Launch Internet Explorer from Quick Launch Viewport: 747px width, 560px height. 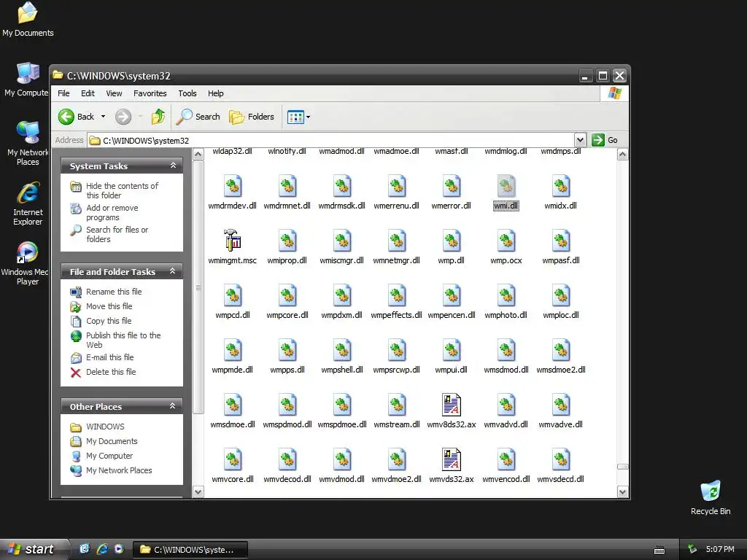point(102,549)
